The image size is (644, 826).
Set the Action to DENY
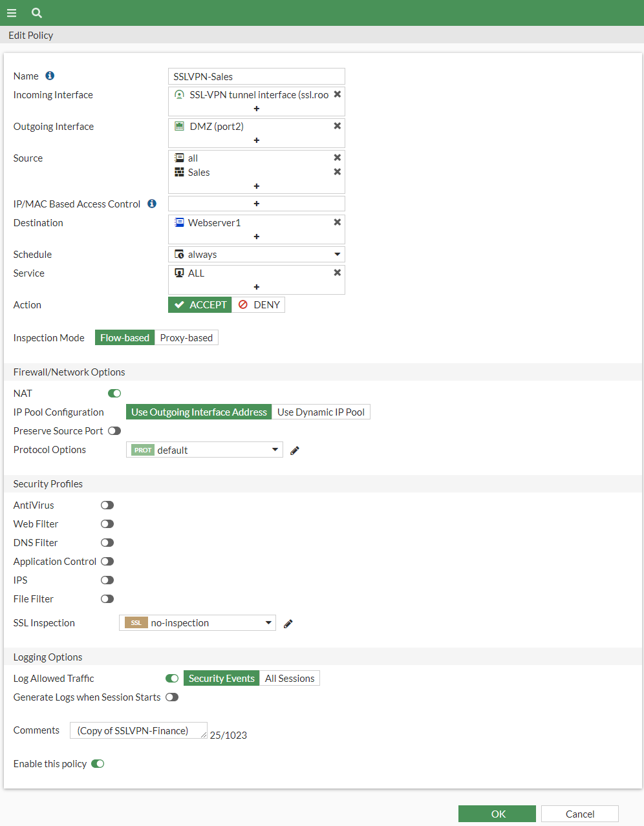259,304
